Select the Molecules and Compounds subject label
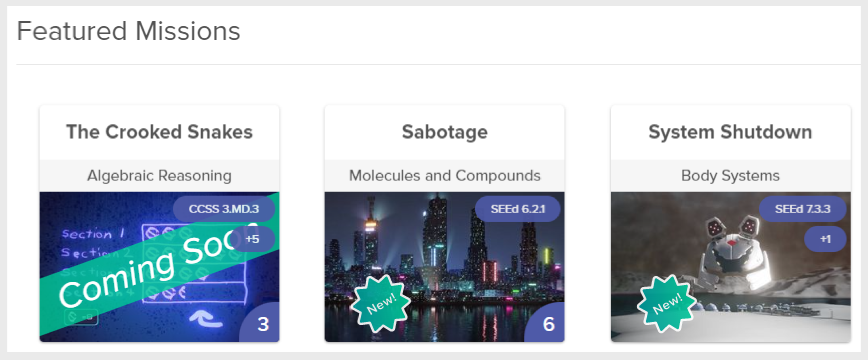Viewport: 868px width, 360px height. (445, 175)
